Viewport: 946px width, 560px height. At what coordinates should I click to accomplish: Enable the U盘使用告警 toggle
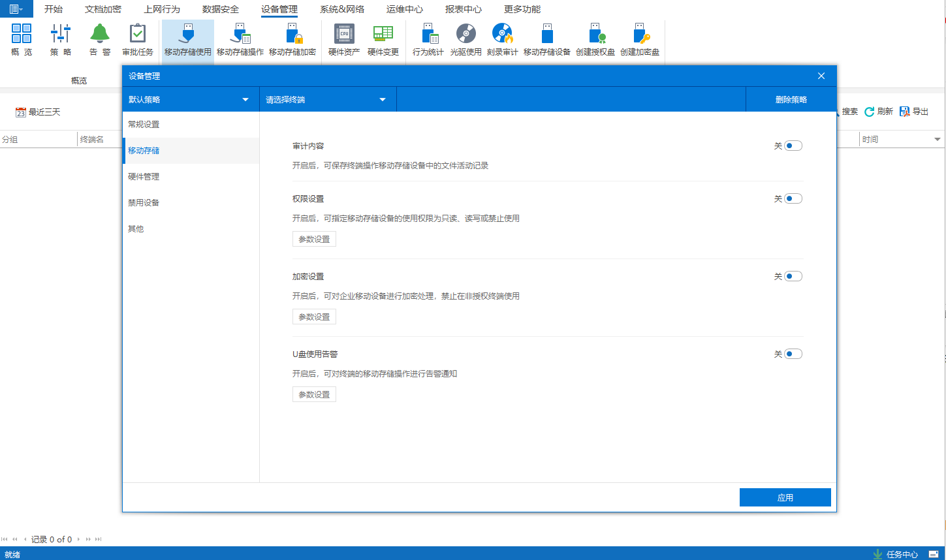pyautogui.click(x=793, y=354)
